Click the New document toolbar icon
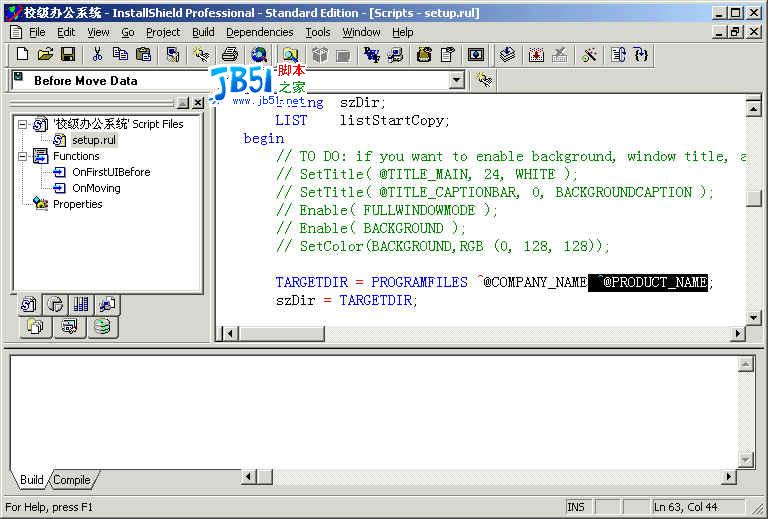This screenshot has height=519, width=768. point(22,54)
